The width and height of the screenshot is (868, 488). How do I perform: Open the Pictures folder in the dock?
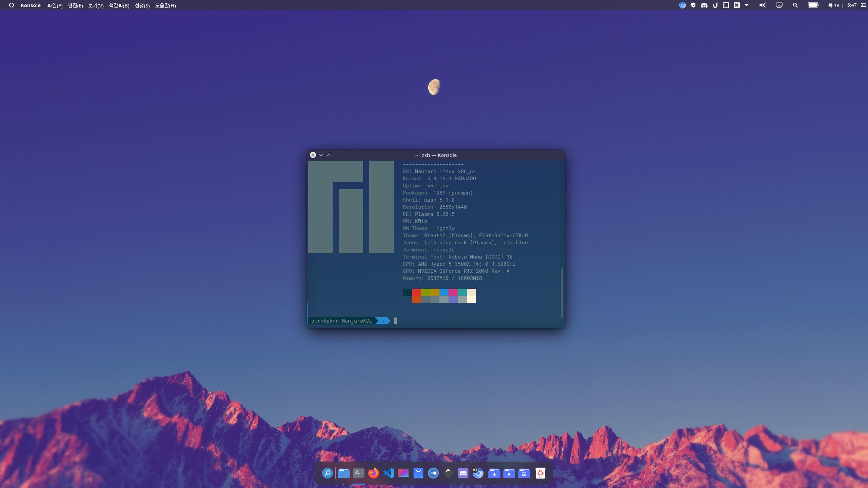(x=524, y=473)
